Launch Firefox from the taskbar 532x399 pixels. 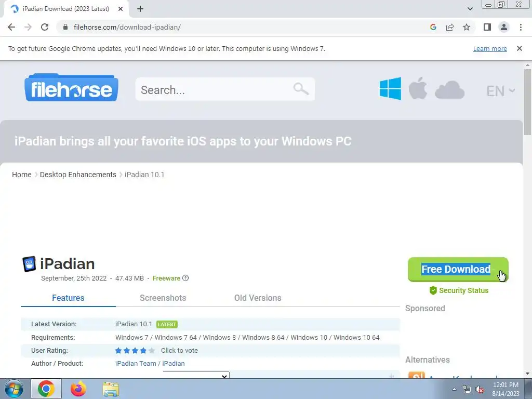(x=78, y=389)
